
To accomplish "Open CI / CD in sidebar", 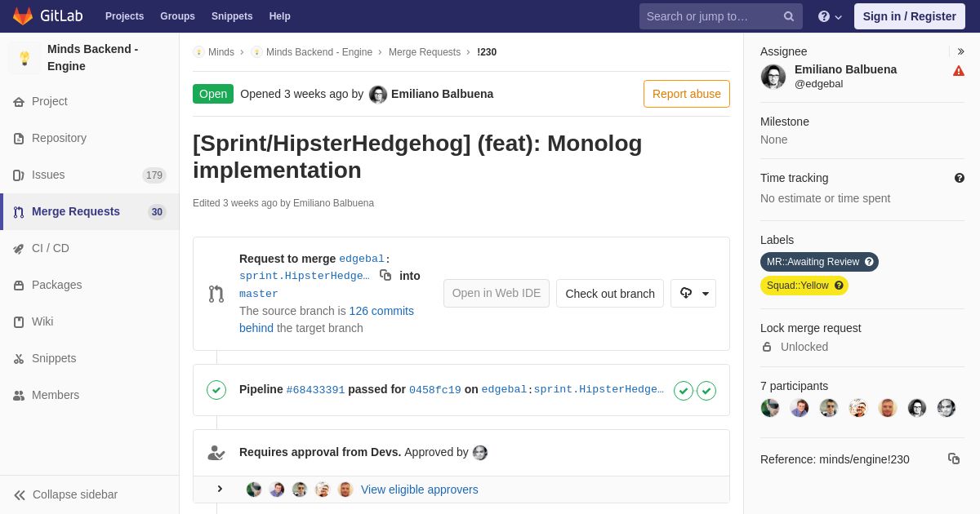I will [90, 248].
